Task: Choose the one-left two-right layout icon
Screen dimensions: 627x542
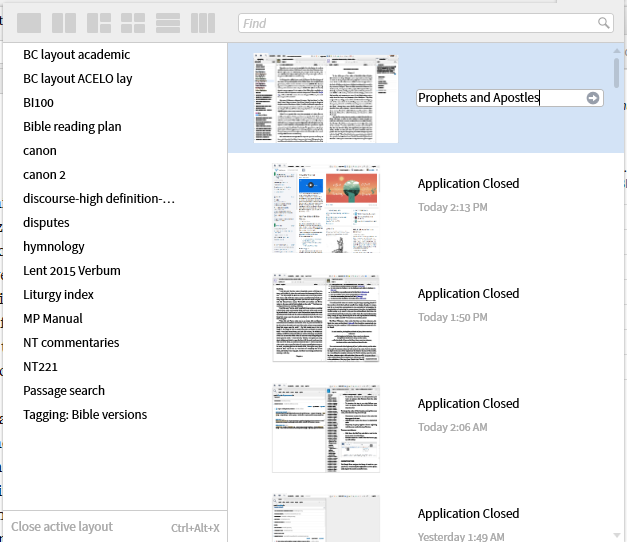Action: (x=99, y=23)
